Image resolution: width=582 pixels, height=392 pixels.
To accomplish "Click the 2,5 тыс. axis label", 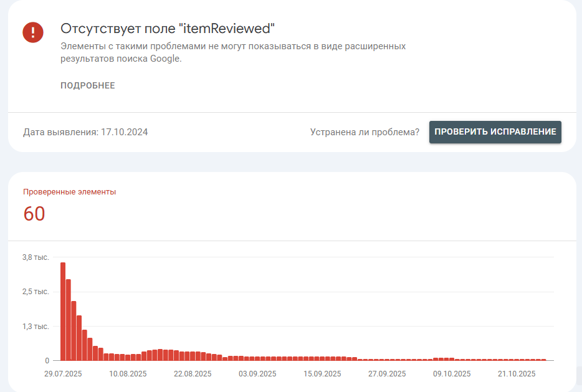I will tap(36, 292).
